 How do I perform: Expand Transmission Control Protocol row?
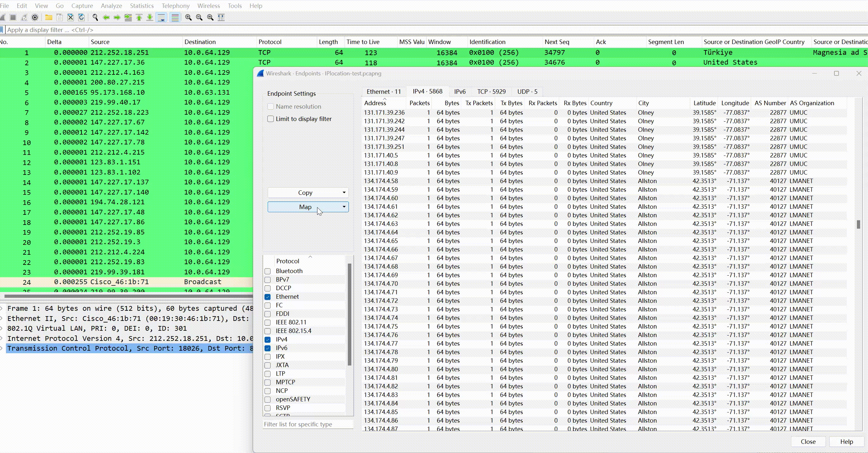click(x=2, y=348)
